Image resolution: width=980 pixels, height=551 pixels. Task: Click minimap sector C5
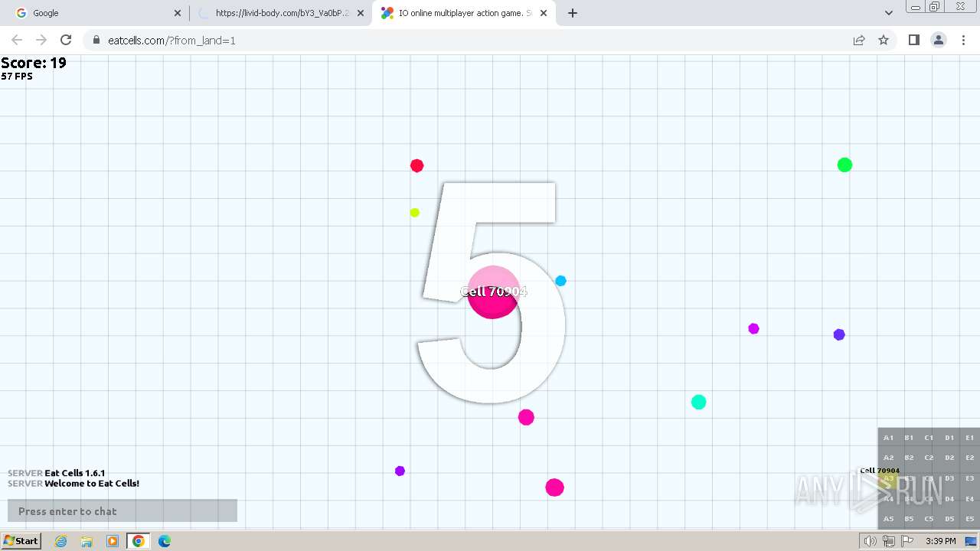[929, 519]
